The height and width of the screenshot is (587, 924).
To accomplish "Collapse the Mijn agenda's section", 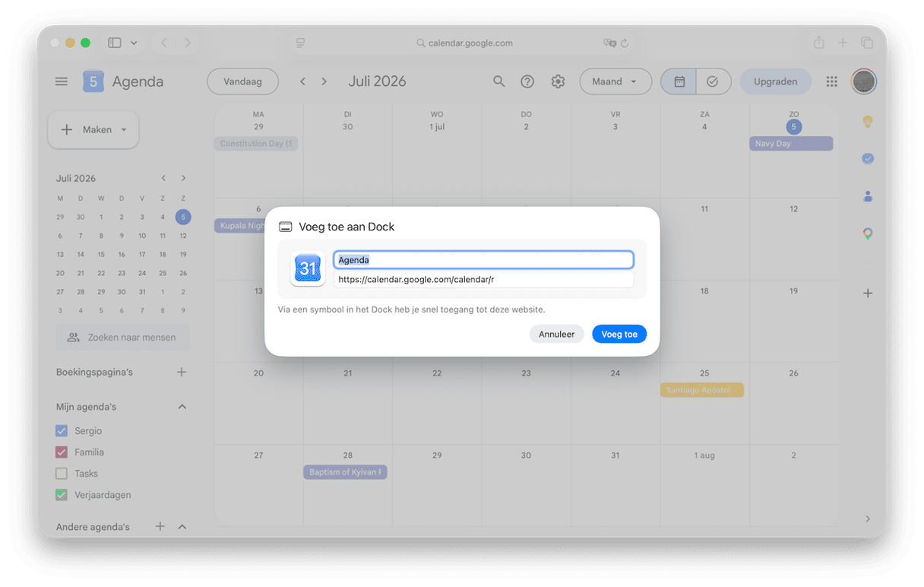I will (182, 407).
